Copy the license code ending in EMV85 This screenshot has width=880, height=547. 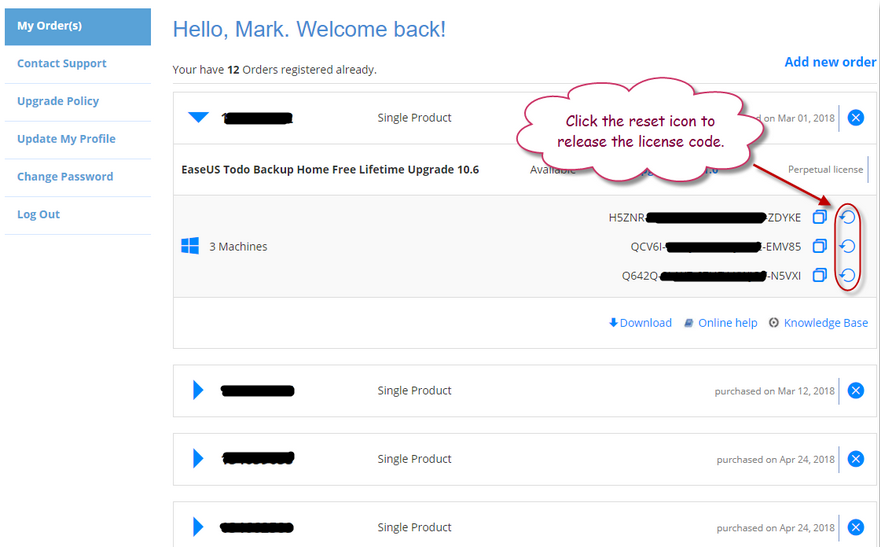(819, 246)
